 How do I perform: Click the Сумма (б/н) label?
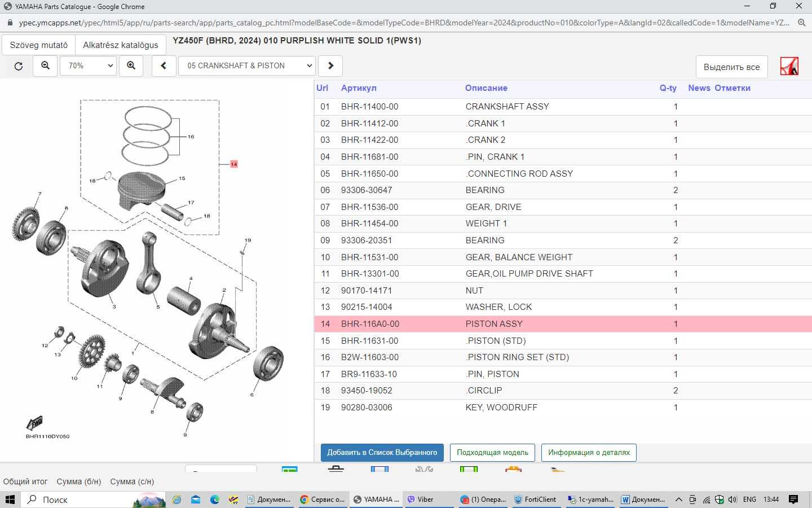(x=79, y=481)
